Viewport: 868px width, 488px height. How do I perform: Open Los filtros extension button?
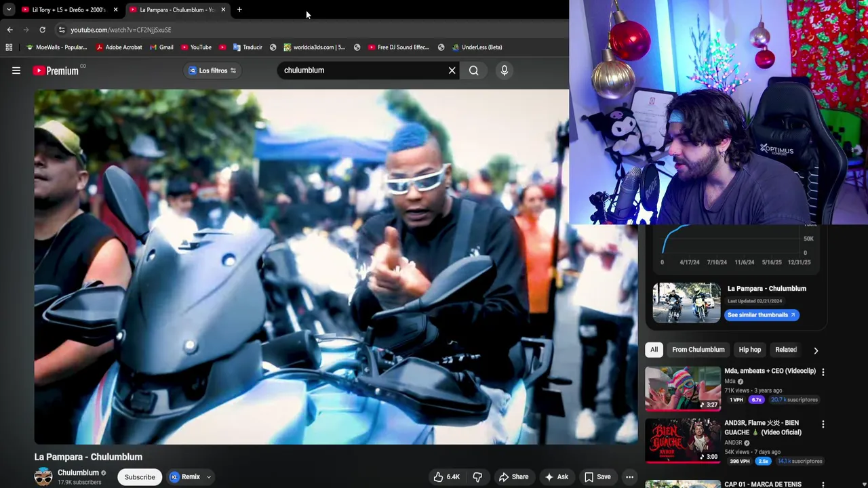tap(212, 70)
